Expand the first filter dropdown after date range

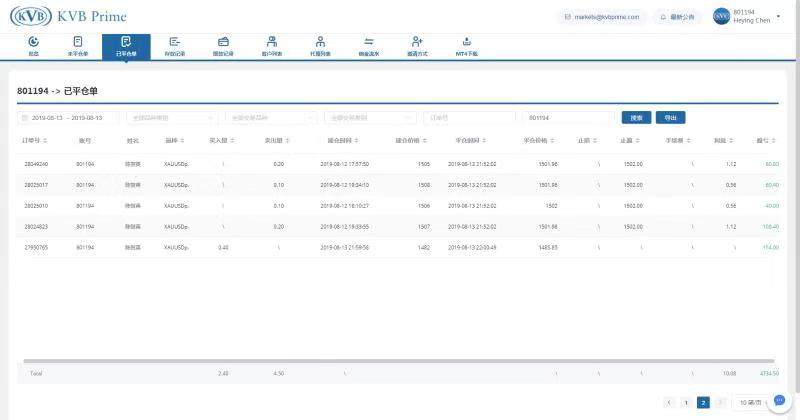pos(173,117)
